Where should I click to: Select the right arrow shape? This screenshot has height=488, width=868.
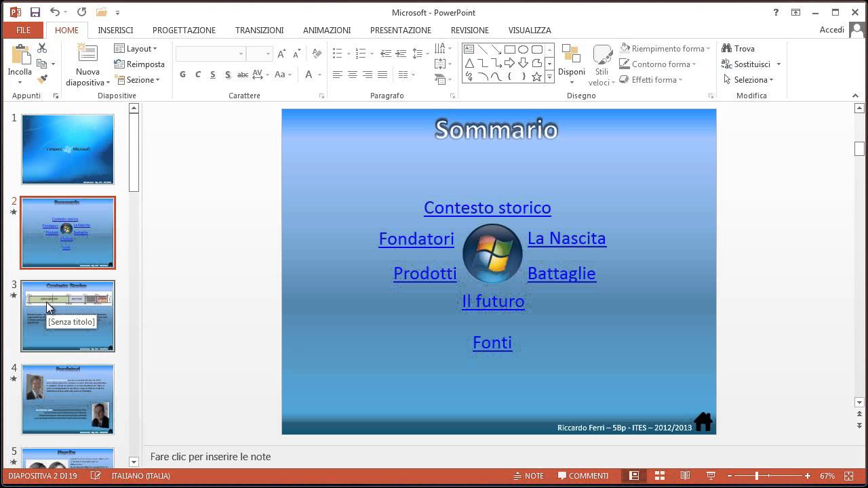pos(509,63)
